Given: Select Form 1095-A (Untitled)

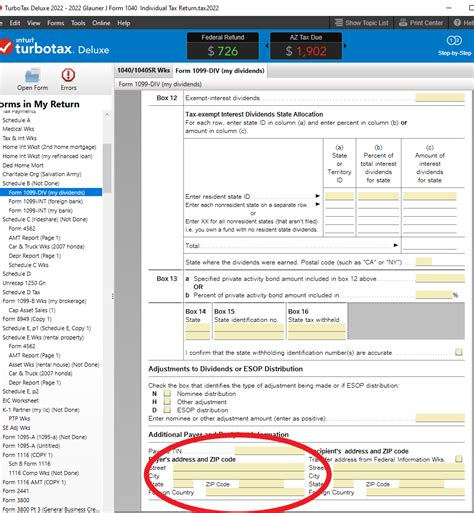Looking at the screenshot, I should pos(31,446).
